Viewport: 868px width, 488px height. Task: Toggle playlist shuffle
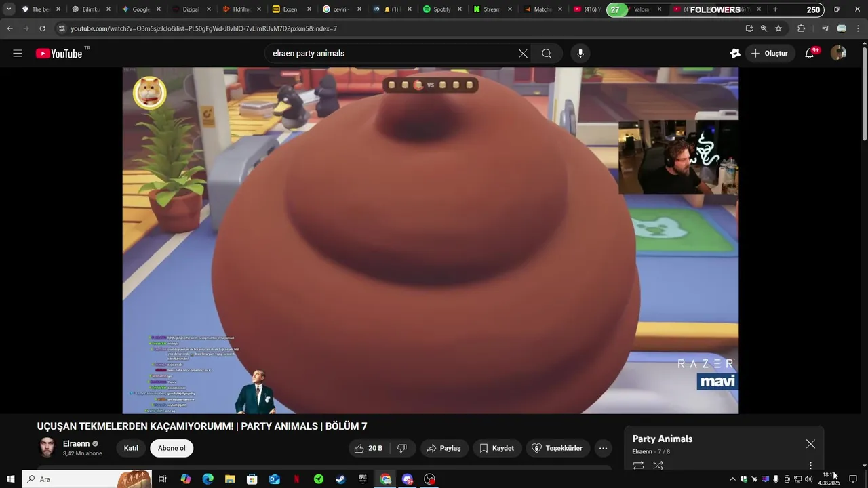pyautogui.click(x=658, y=466)
